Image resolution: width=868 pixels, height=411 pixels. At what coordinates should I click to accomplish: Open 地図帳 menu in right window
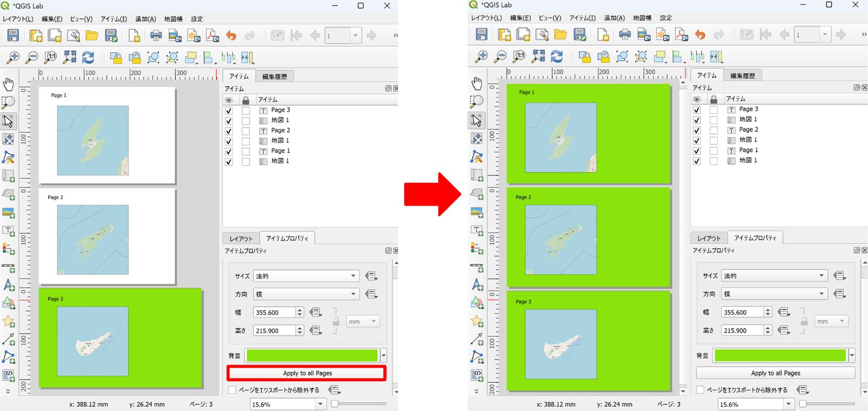pos(642,18)
